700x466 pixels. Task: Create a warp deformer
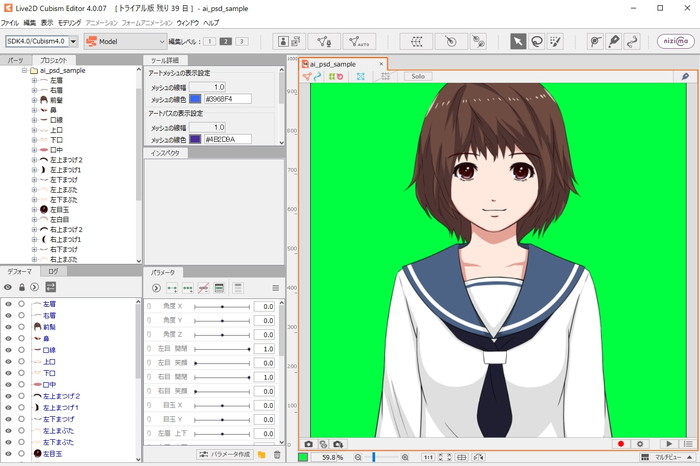coord(417,42)
